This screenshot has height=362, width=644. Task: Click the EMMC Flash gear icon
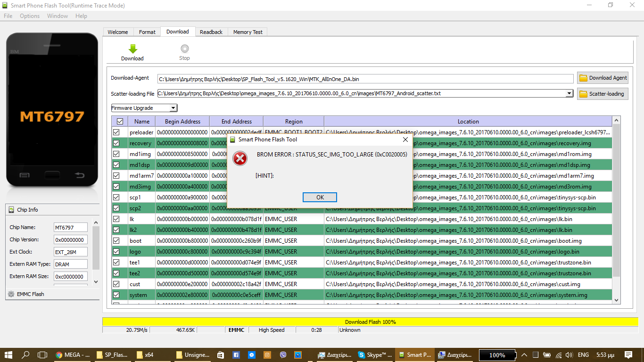pyautogui.click(x=11, y=294)
